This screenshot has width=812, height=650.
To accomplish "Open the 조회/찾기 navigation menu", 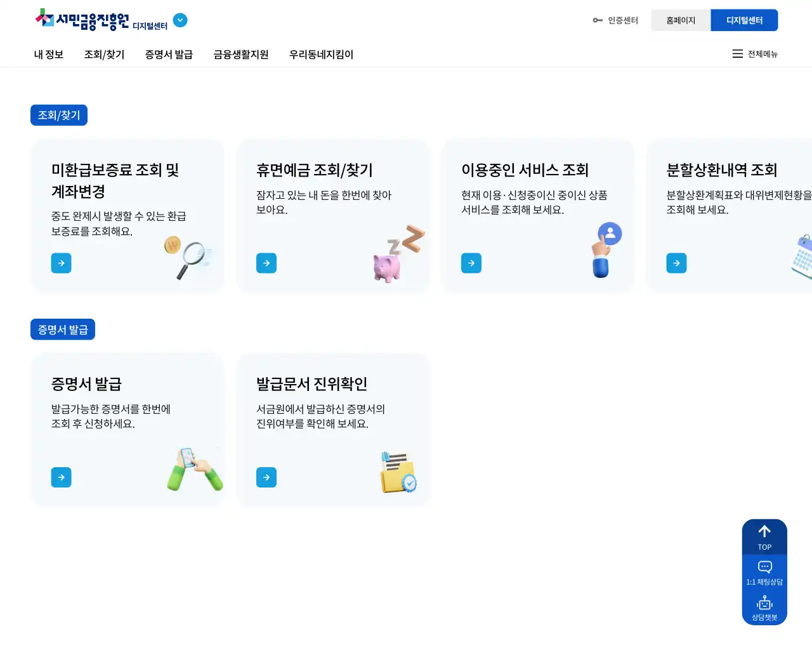I will pyautogui.click(x=104, y=55).
